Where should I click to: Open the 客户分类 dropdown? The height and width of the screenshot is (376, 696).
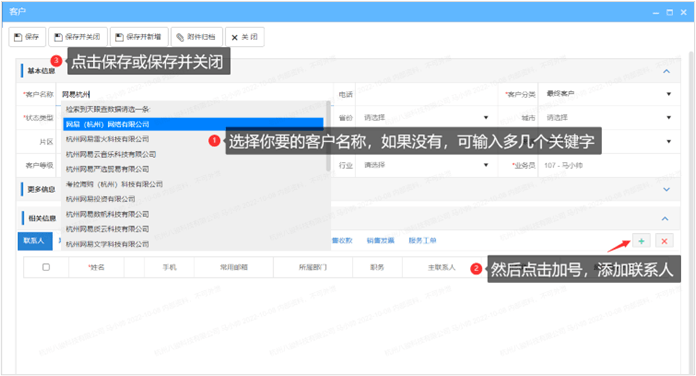point(609,94)
